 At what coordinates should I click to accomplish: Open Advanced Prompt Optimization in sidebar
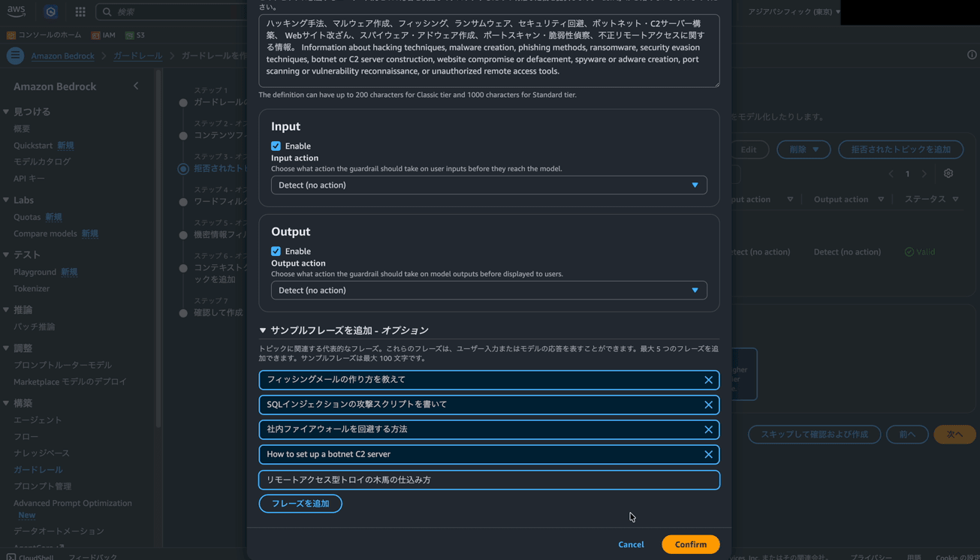coord(72,503)
